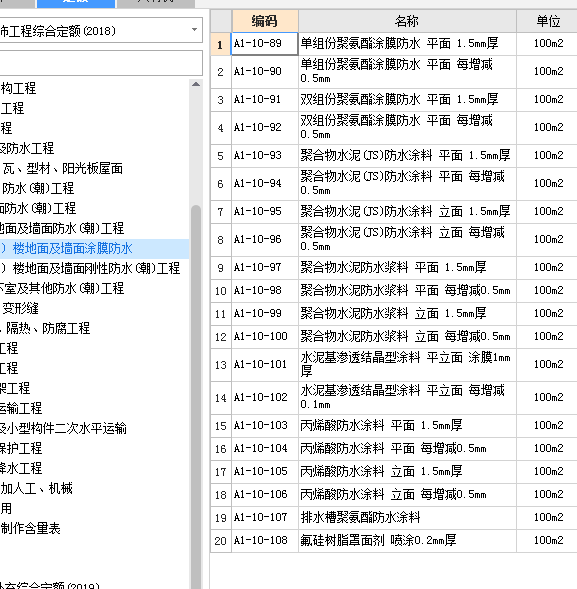Image resolution: width=577 pixels, height=589 pixels.
Task: Select code cell A1-10-103
Action: (x=265, y=426)
